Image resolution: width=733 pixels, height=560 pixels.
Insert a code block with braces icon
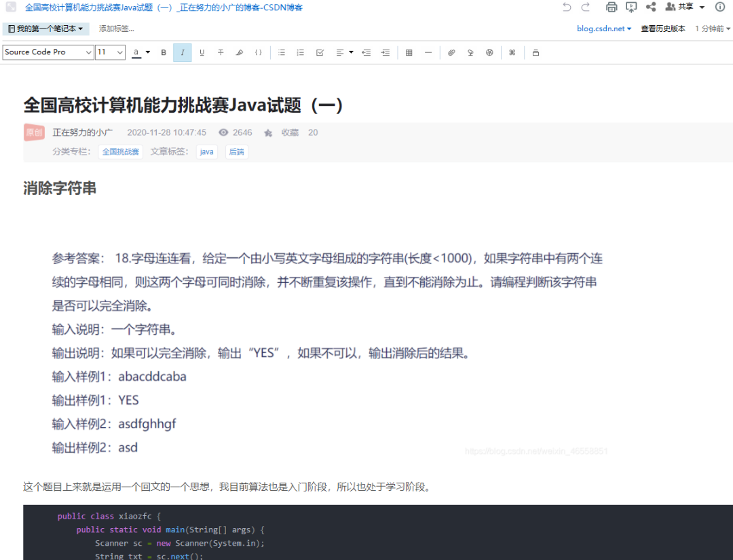259,52
